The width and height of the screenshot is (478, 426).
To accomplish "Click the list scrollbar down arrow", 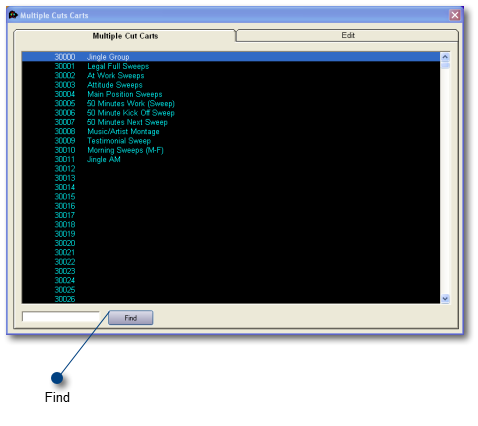I will point(445,299).
